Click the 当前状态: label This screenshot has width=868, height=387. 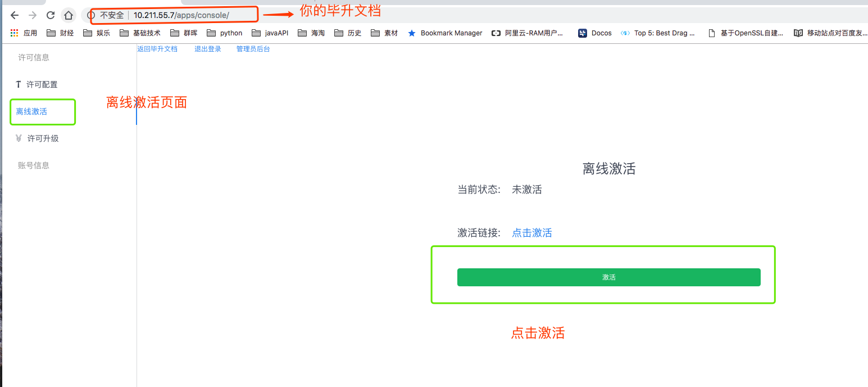click(479, 190)
